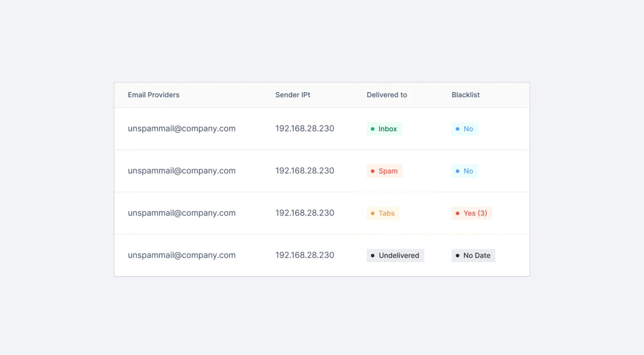Click the blue dot in second row No badge
Image resolution: width=644 pixels, height=355 pixels.
point(457,171)
